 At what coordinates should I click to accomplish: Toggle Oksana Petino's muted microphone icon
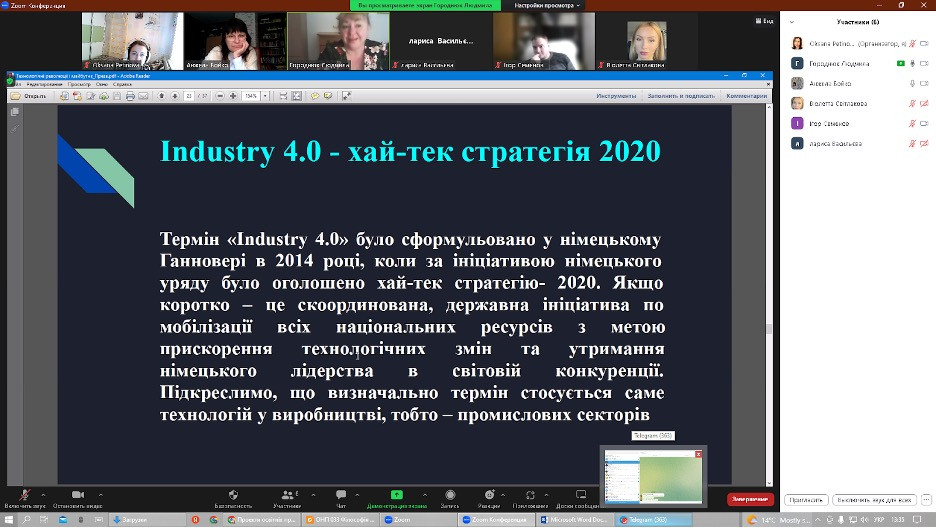click(912, 44)
